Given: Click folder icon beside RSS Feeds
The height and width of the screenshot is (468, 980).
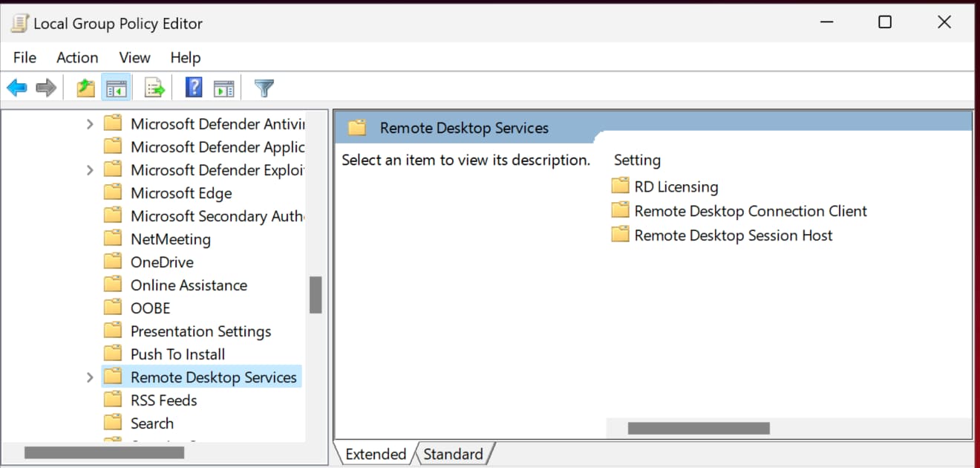Looking at the screenshot, I should 113,400.
